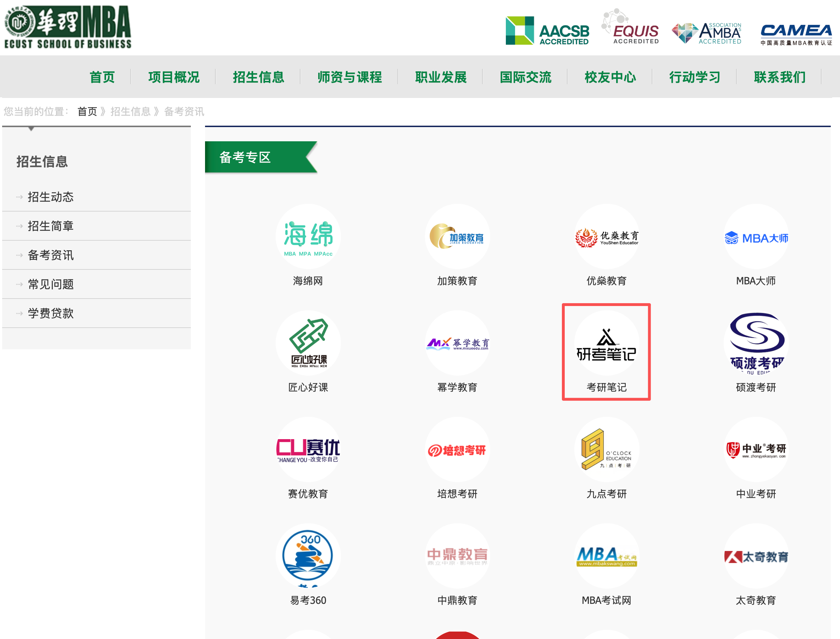Screen dimensions: 840x639
Task: Open the 国际交流 menu item
Action: 525,77
